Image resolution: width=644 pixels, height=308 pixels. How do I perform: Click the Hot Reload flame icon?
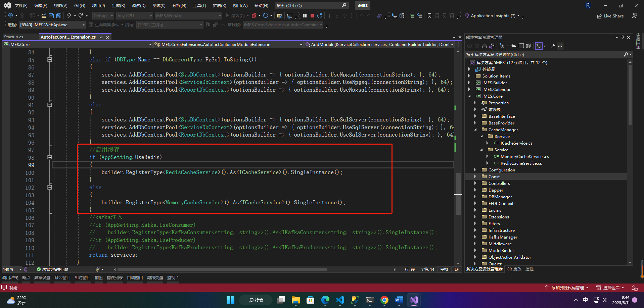(254, 16)
